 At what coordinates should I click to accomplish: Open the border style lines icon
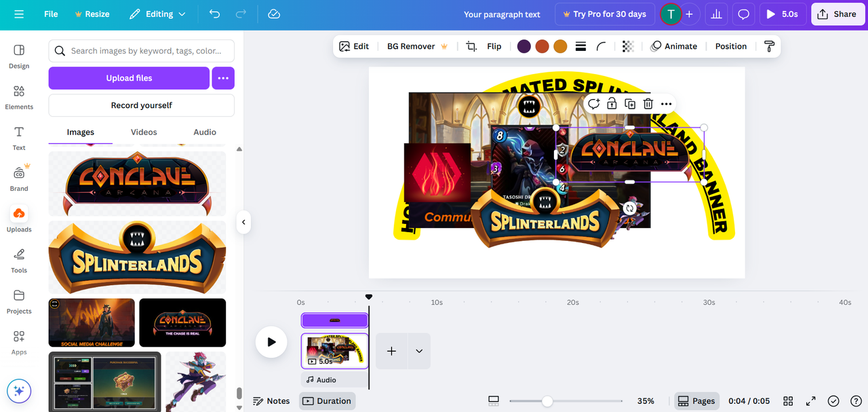(580, 46)
